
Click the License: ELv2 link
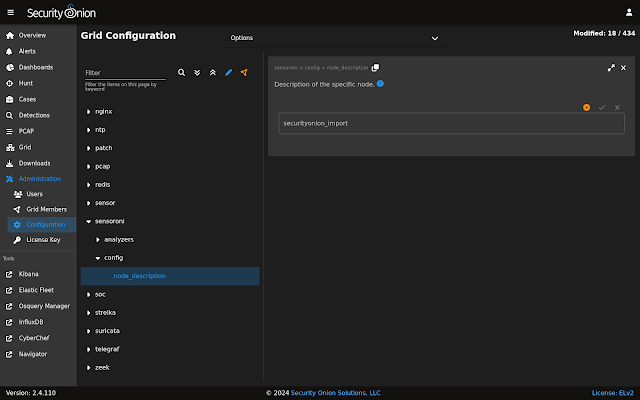tap(613, 393)
